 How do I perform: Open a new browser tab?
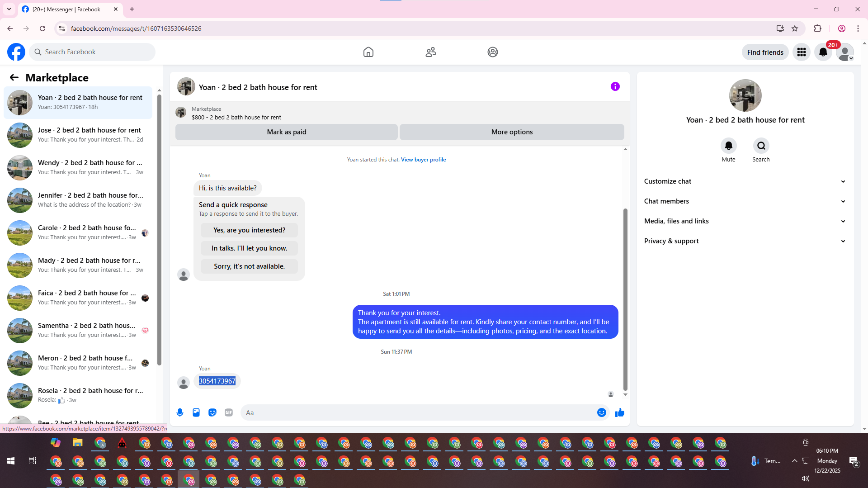(x=132, y=9)
